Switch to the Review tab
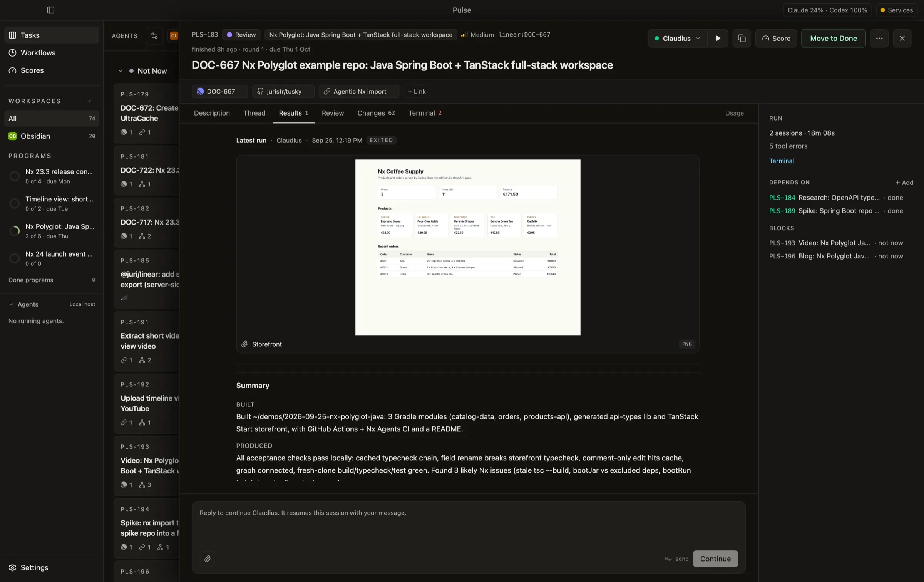Screen dimensions: 924x582 (333, 113)
